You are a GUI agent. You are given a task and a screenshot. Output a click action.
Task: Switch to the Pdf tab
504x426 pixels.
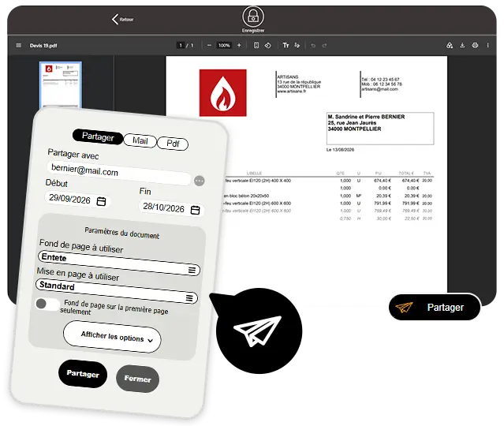[173, 144]
